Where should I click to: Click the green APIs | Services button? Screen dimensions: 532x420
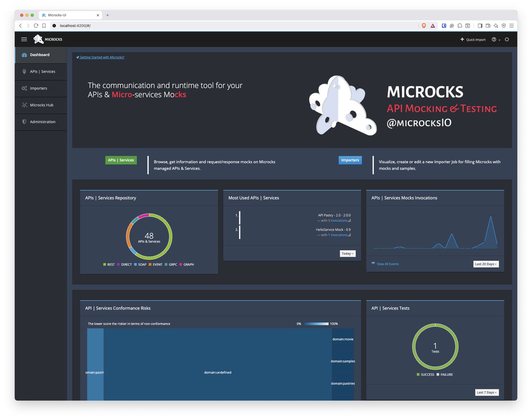coord(121,160)
